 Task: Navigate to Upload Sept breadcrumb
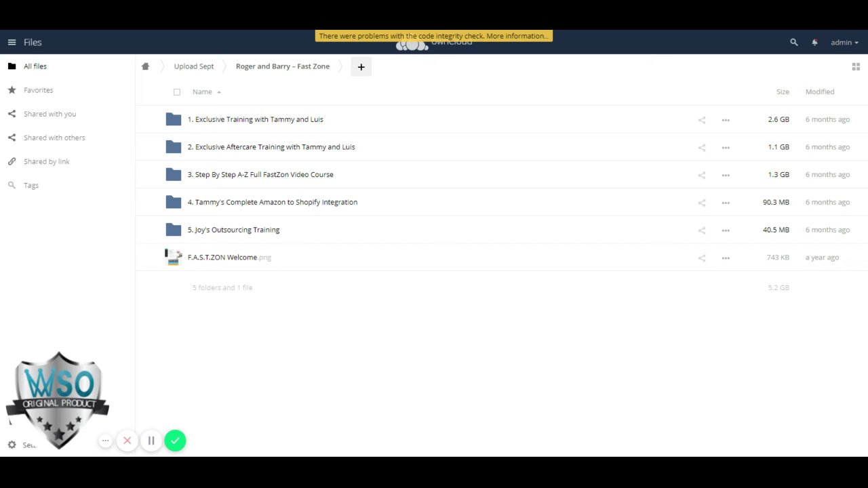pos(194,66)
